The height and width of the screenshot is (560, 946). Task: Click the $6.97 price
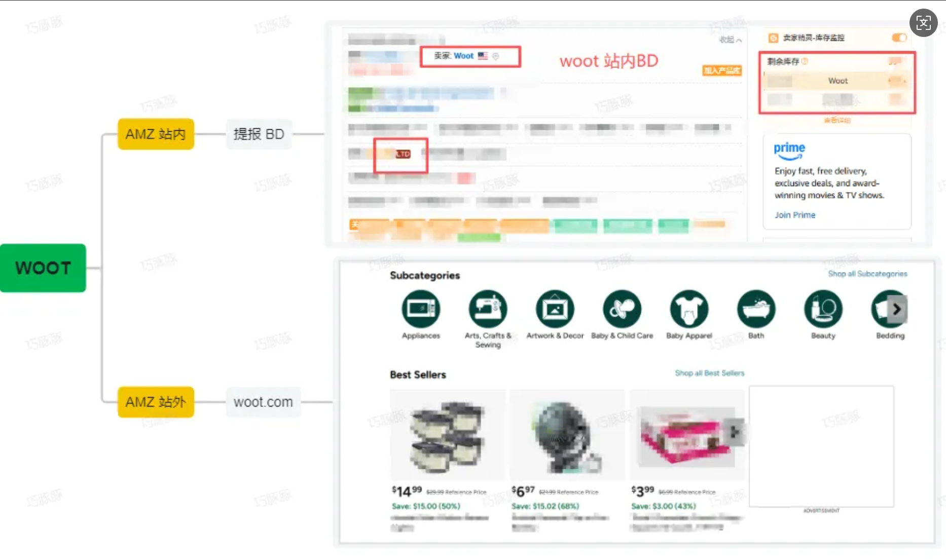(x=523, y=491)
